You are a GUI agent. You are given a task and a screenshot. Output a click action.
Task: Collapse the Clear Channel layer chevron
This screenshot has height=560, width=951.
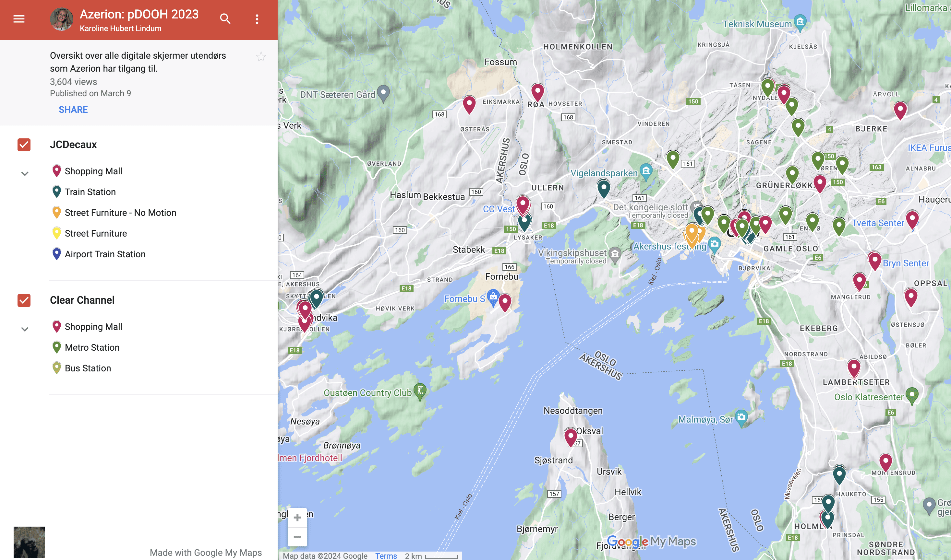[x=25, y=329]
